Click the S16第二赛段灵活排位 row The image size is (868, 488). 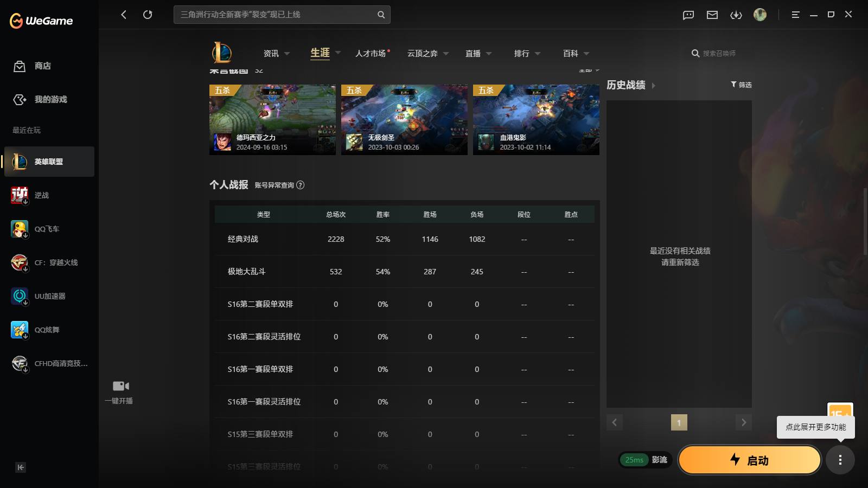(x=404, y=337)
